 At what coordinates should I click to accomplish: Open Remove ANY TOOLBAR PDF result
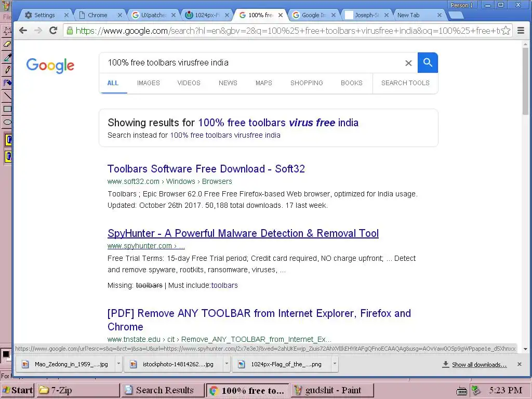pos(259,320)
